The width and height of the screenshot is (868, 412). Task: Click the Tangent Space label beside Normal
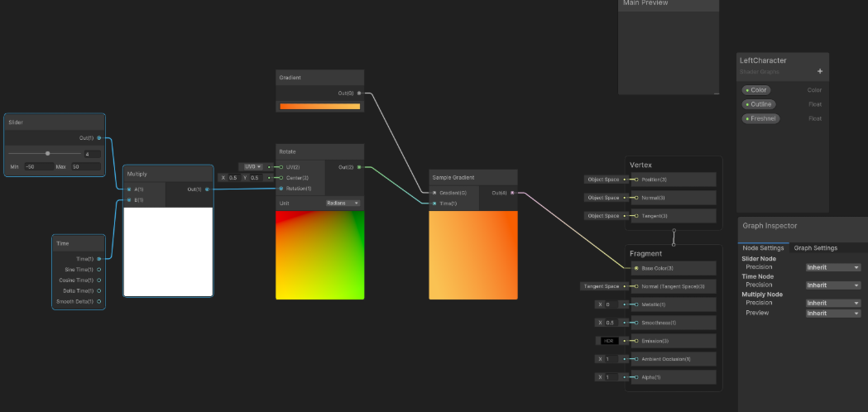[601, 286]
